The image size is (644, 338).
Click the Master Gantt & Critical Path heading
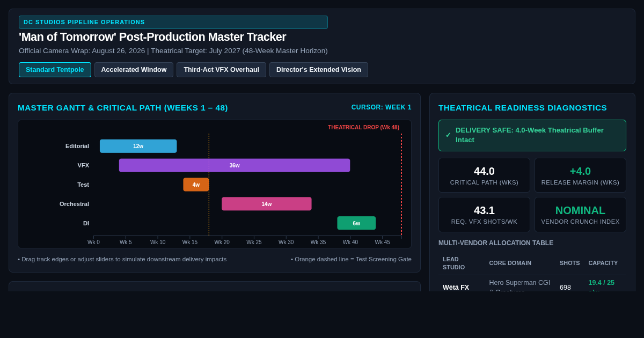[123, 107]
